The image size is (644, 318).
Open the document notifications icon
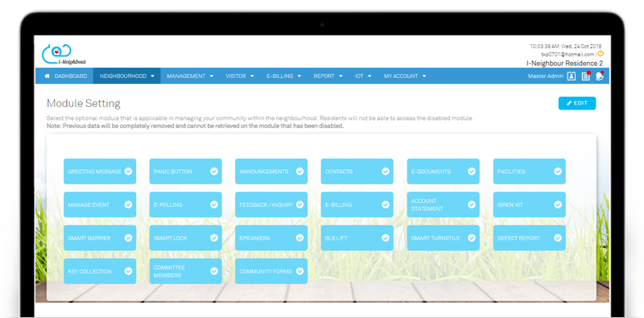pyautogui.click(x=586, y=76)
